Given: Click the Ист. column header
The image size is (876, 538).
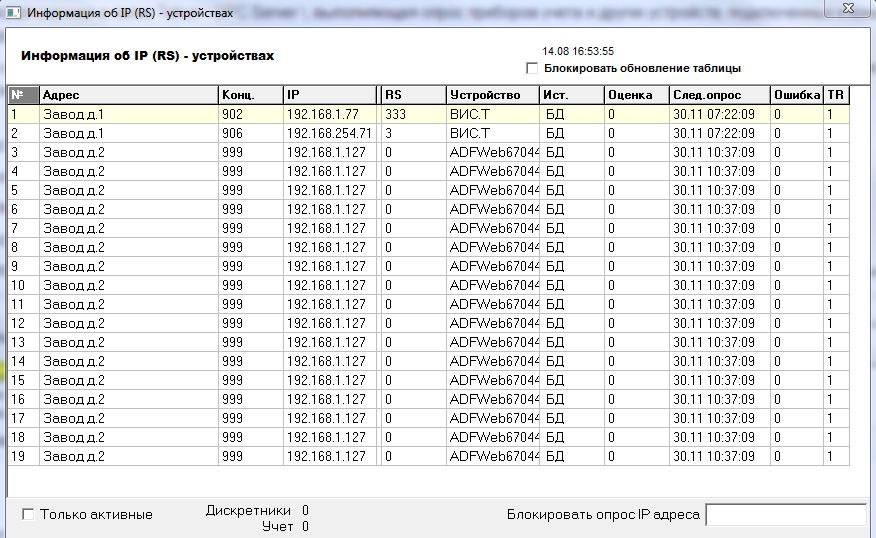Looking at the screenshot, I should [x=571, y=95].
